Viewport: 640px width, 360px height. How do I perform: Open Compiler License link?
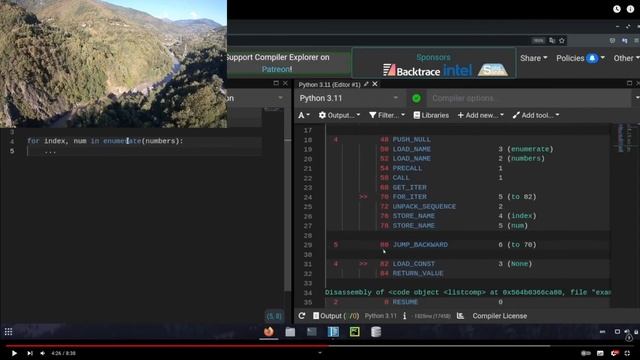[x=500, y=316]
